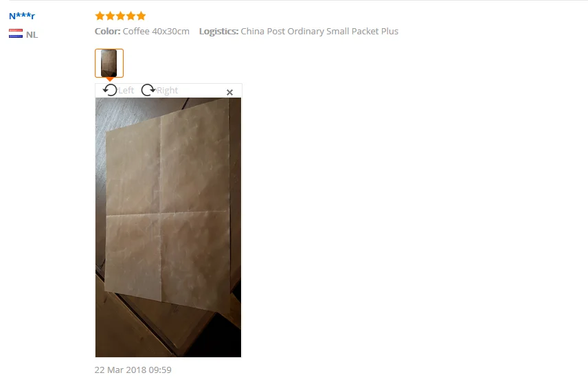This screenshot has width=588, height=384.
Task: Click the enlarged brown paper photo
Action: [168, 227]
